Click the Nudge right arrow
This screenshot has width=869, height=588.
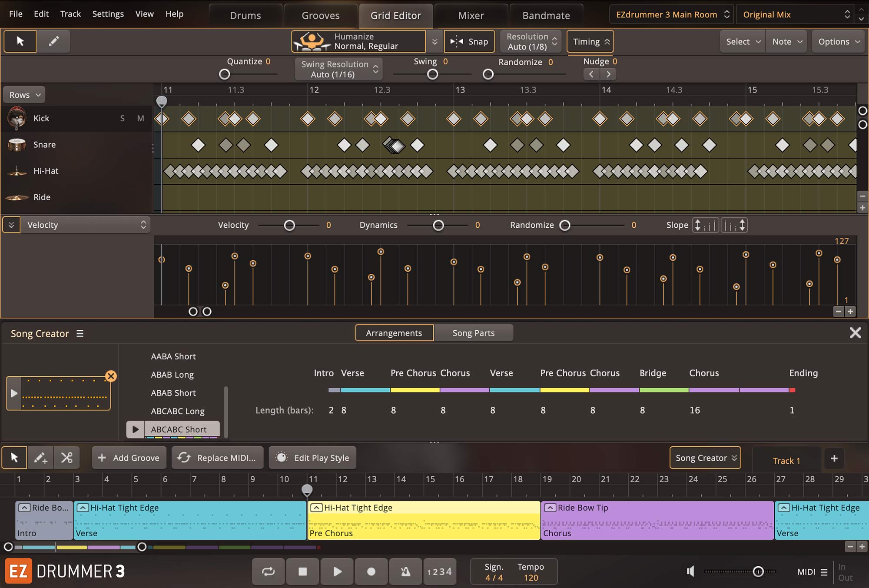608,74
